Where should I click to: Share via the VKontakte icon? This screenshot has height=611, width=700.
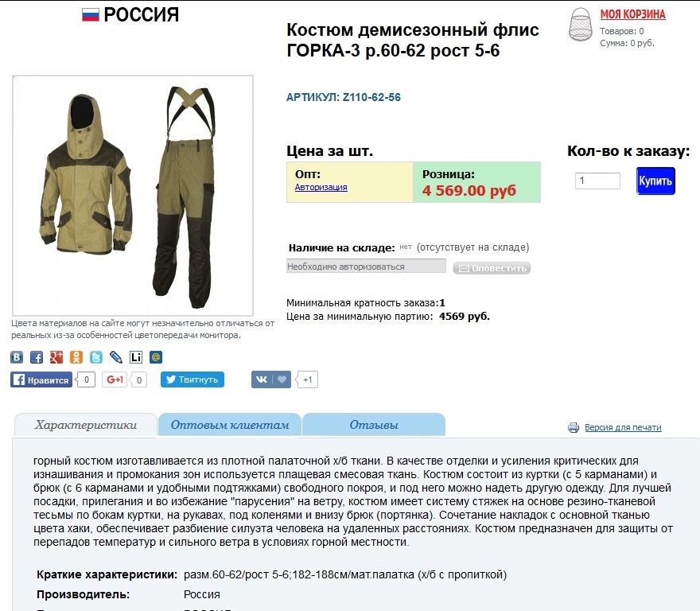[17, 357]
